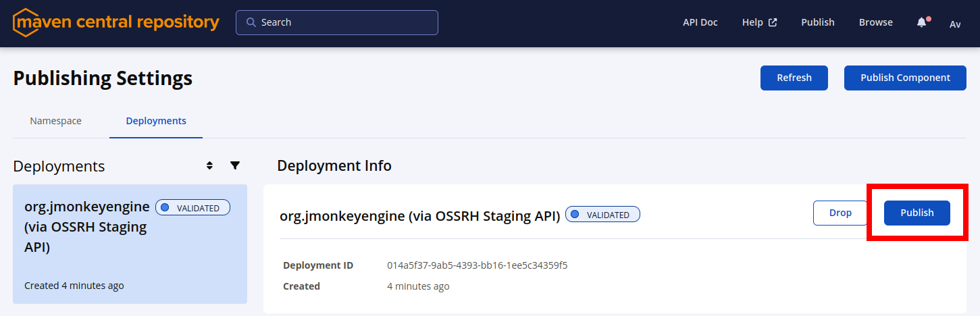The image size is (980, 316).
Task: Click the Publish Component button
Action: click(x=905, y=78)
